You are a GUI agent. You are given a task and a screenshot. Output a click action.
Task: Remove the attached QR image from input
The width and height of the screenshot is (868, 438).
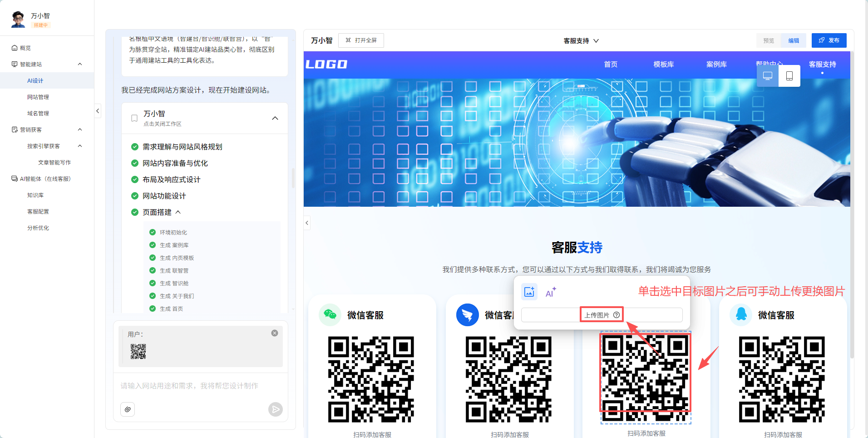point(275,333)
